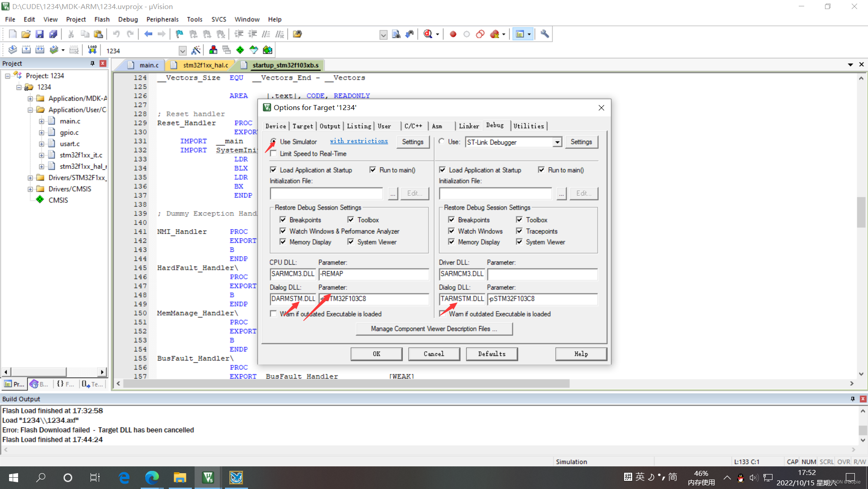
Task: Click the Rebuild all target files icon
Action: 40,50
